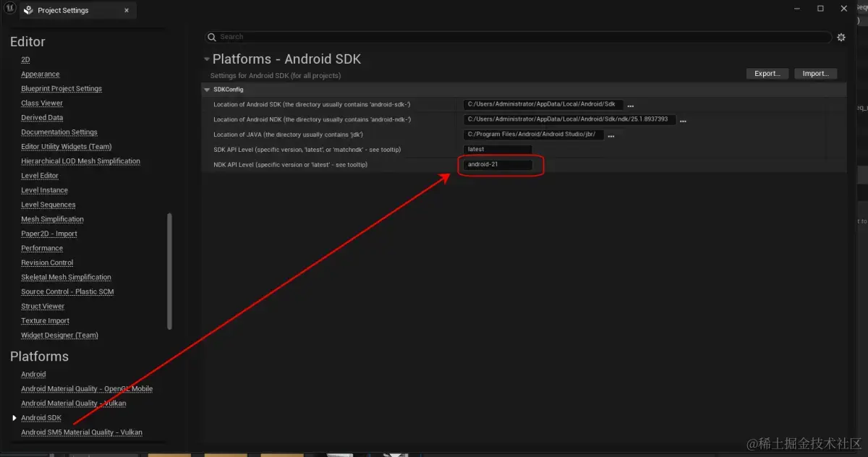Viewport: 868px width, 457px height.
Task: Click the Editor section heading
Action: [x=27, y=42]
